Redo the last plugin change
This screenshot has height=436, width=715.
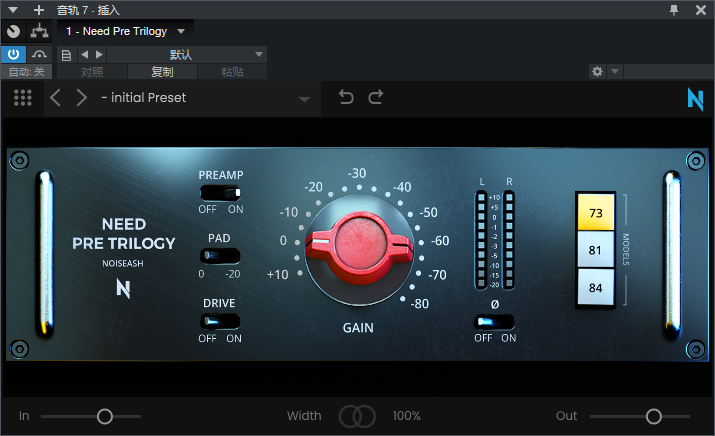[x=376, y=97]
